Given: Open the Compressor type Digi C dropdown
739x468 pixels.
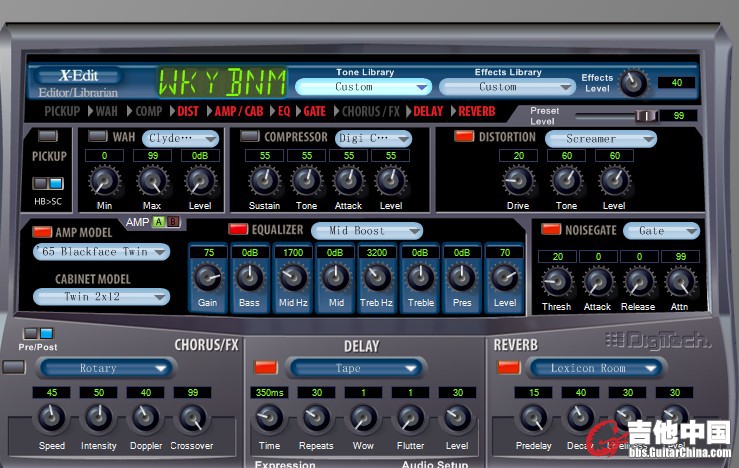Looking at the screenshot, I should point(373,139).
